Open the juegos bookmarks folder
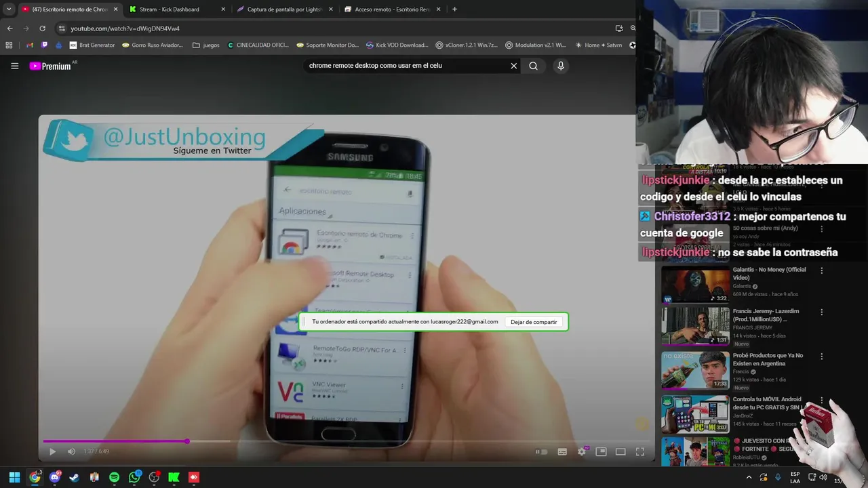The height and width of the screenshot is (488, 868). coord(206,45)
